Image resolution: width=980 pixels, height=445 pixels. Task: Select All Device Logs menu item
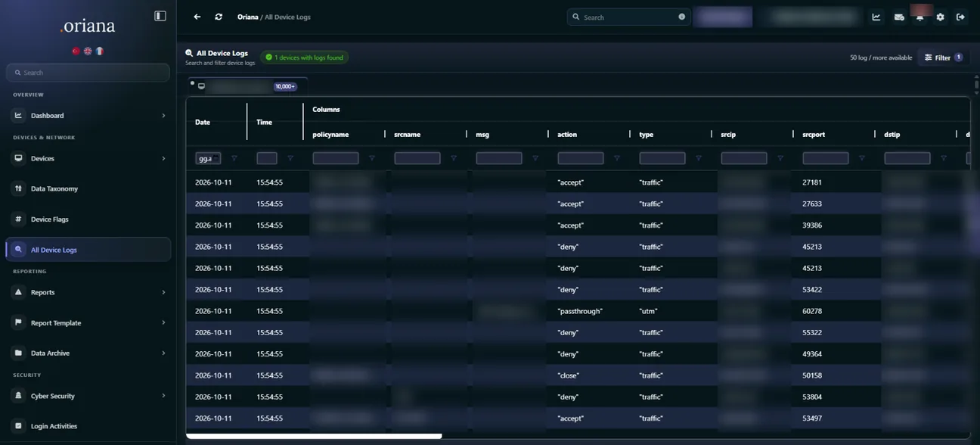88,249
